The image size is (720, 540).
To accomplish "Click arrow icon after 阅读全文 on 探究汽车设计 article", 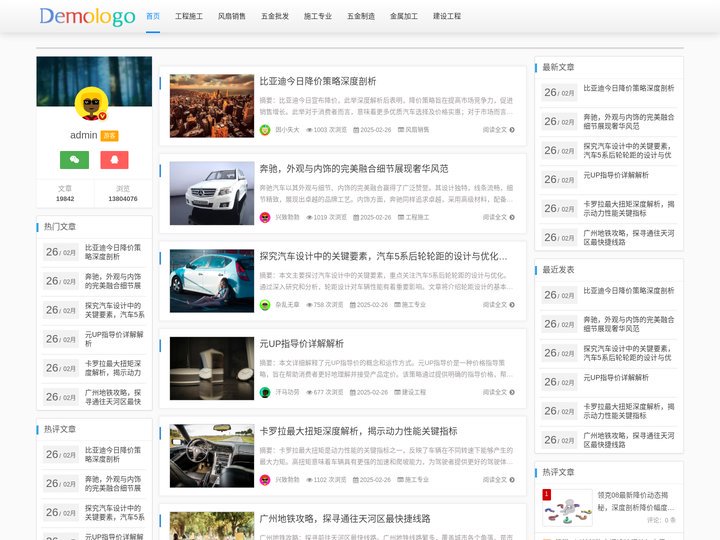I will tap(512, 305).
